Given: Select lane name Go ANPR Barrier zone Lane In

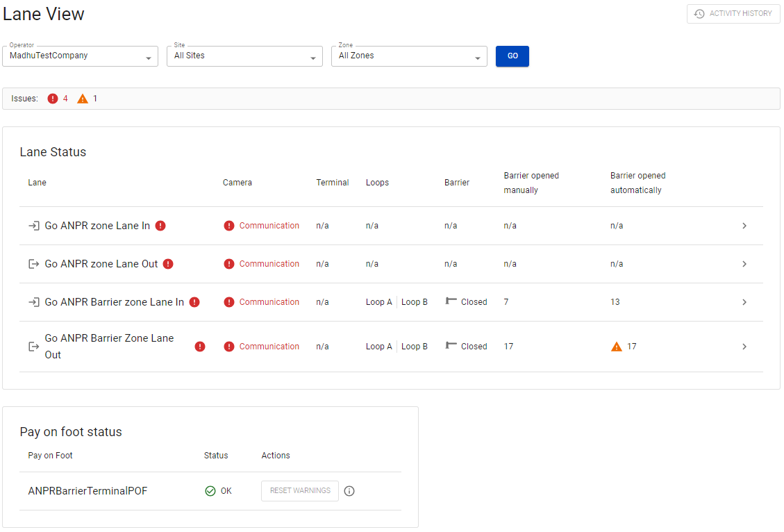Looking at the screenshot, I should pos(114,302).
